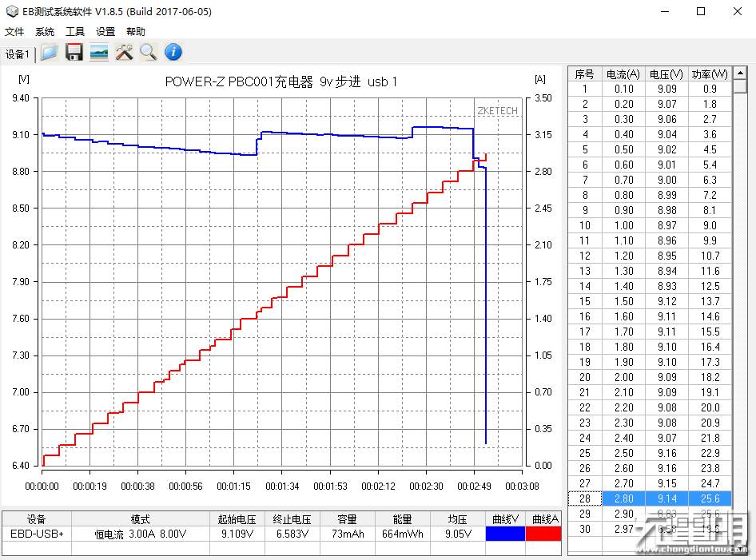The image size is (756, 560).
Task: Click the 均压 header cell
Action: [458, 519]
